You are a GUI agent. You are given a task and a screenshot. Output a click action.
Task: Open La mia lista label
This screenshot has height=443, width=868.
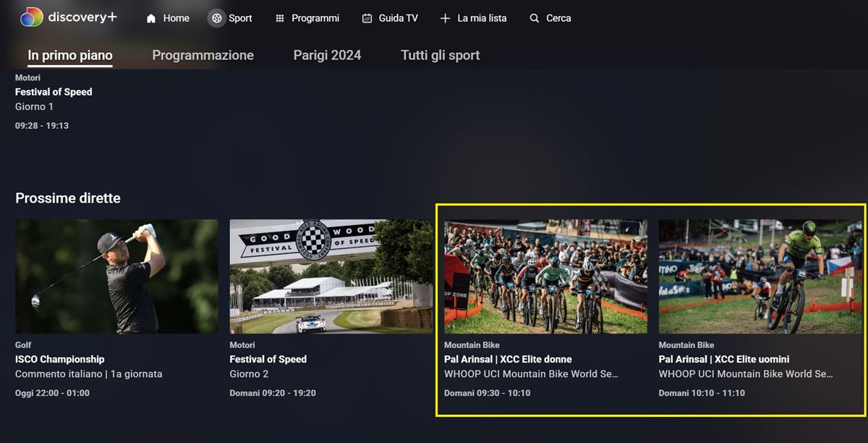click(x=482, y=18)
